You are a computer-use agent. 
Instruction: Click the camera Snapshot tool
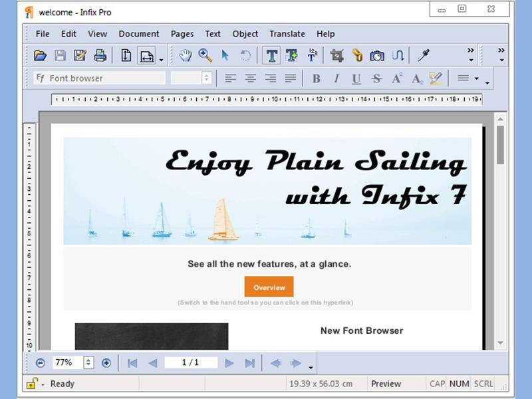(377, 55)
